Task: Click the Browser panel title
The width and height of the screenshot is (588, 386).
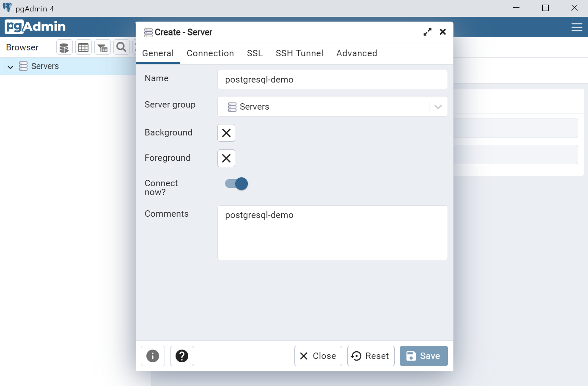Action: pos(22,47)
